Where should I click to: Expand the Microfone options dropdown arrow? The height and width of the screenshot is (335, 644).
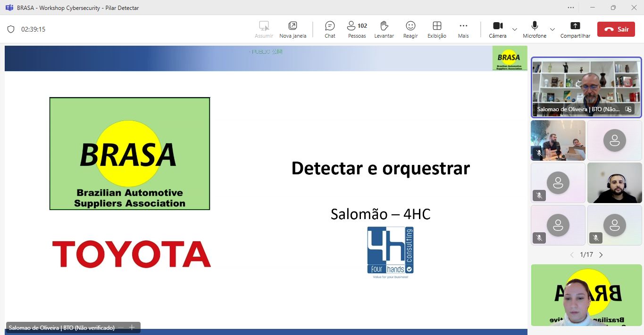point(552,29)
